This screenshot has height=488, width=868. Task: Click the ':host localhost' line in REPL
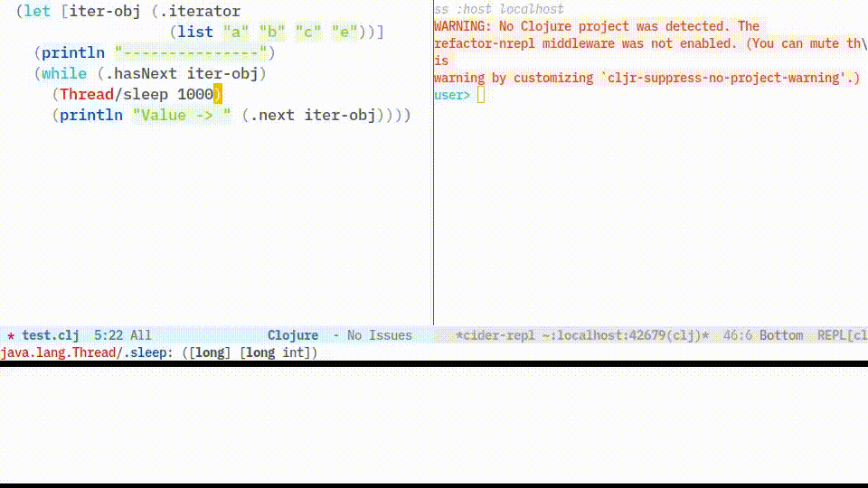(x=509, y=9)
